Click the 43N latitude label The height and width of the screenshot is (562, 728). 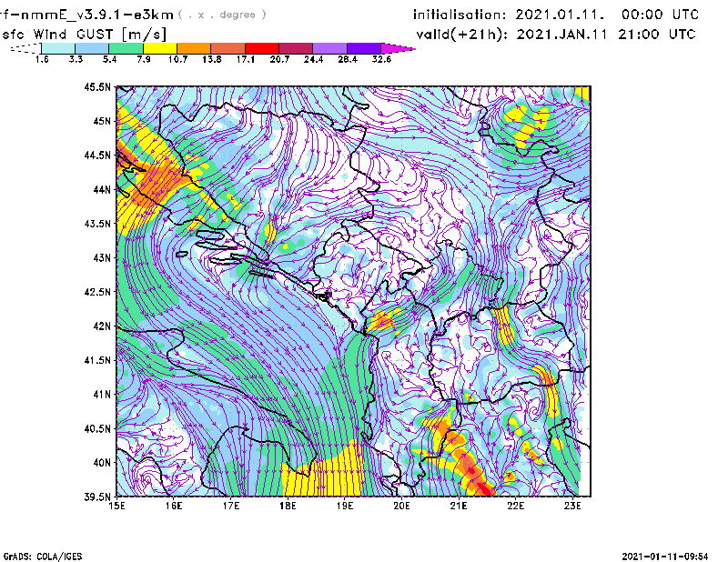click(102, 257)
